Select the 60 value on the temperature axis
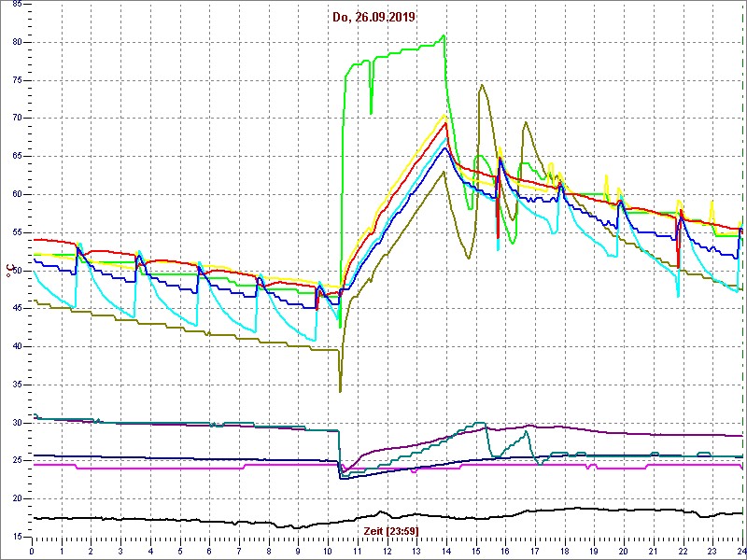Screen dimensions: 747x560 tap(16, 194)
